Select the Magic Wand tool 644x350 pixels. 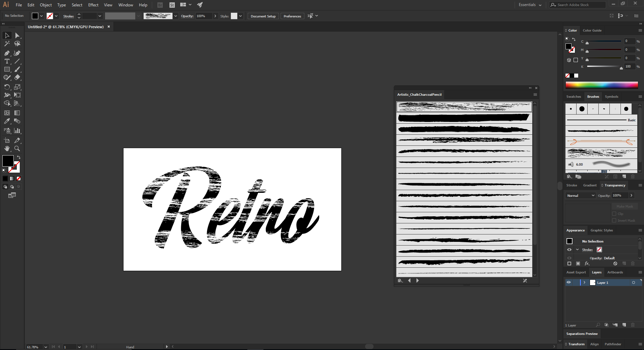point(7,44)
